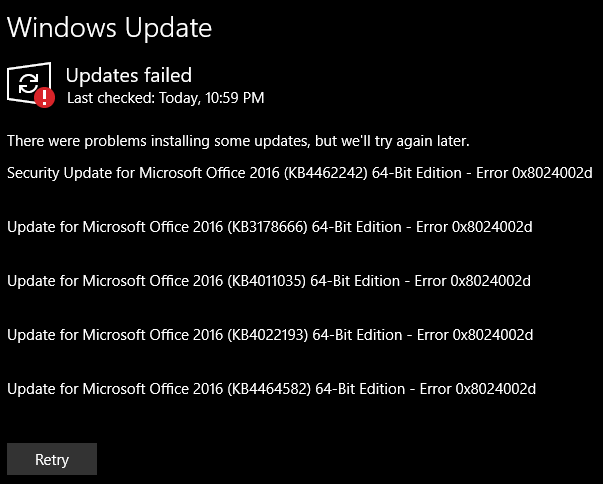The width and height of the screenshot is (603, 484).
Task: Click the red exclamation error badge
Action: (45, 97)
